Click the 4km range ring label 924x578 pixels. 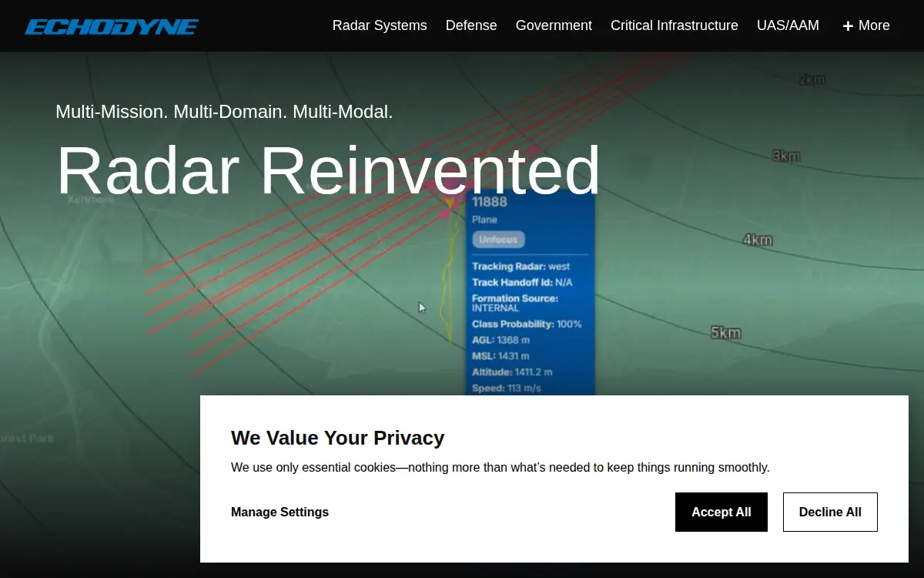click(757, 240)
